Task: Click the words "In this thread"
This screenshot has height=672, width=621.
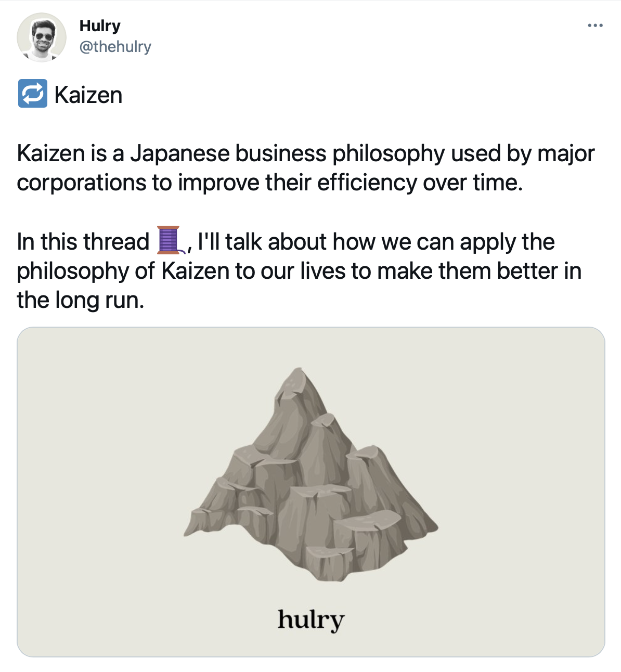Action: point(83,242)
